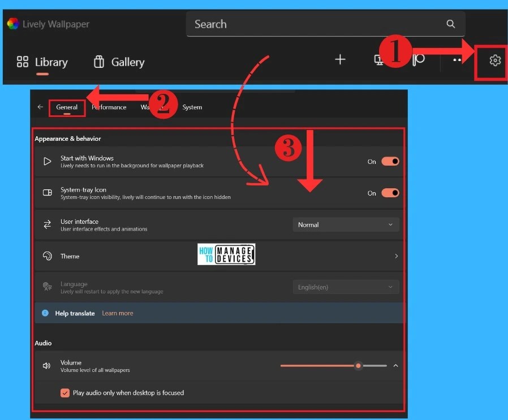Click the Appearance & behavior heading
This screenshot has height=420, width=508.
point(68,138)
